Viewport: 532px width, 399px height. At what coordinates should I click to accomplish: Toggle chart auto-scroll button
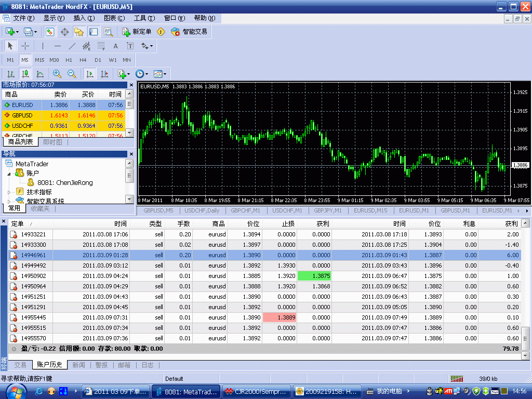coord(89,74)
